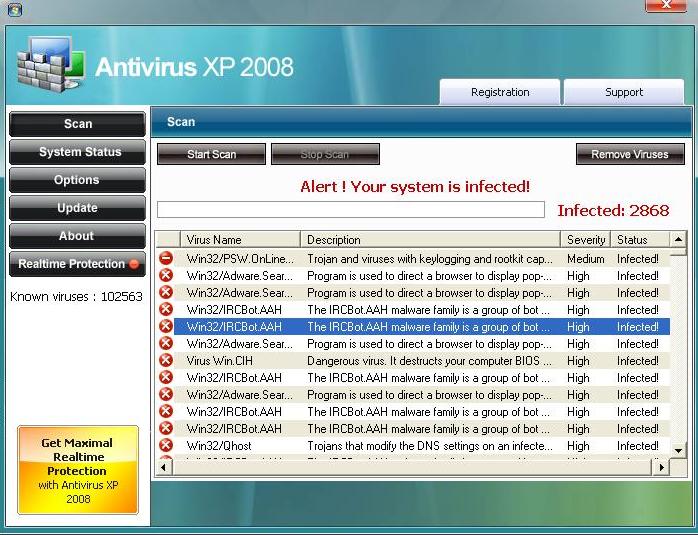Click the title bar application icon
Viewport: 698px width, 535px height.
click(x=15, y=9)
